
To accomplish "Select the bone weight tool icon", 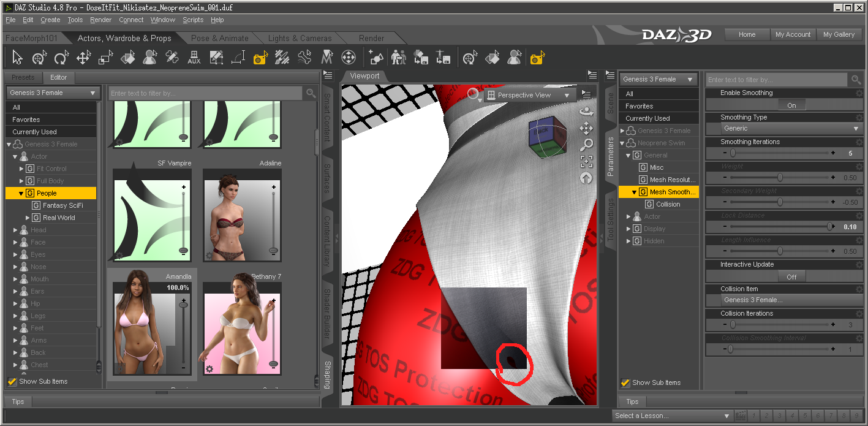I will click(304, 58).
